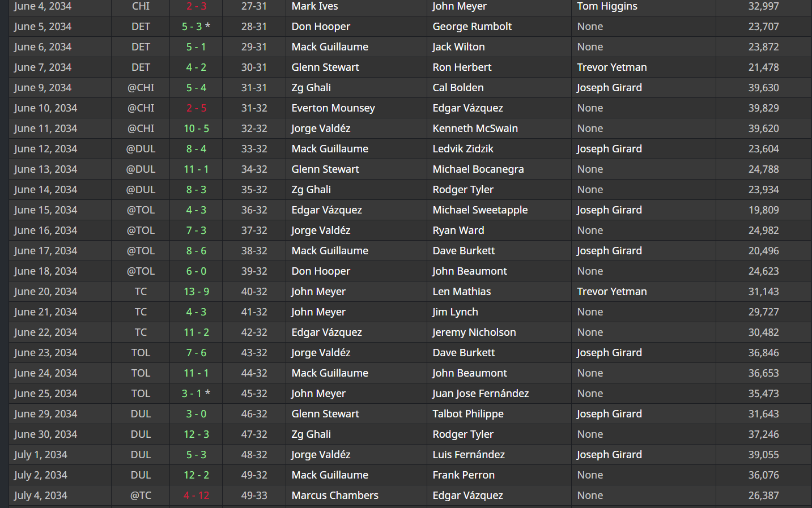Select losing pitcher Ledvik Zidzik
The image size is (812, 508).
463,149
